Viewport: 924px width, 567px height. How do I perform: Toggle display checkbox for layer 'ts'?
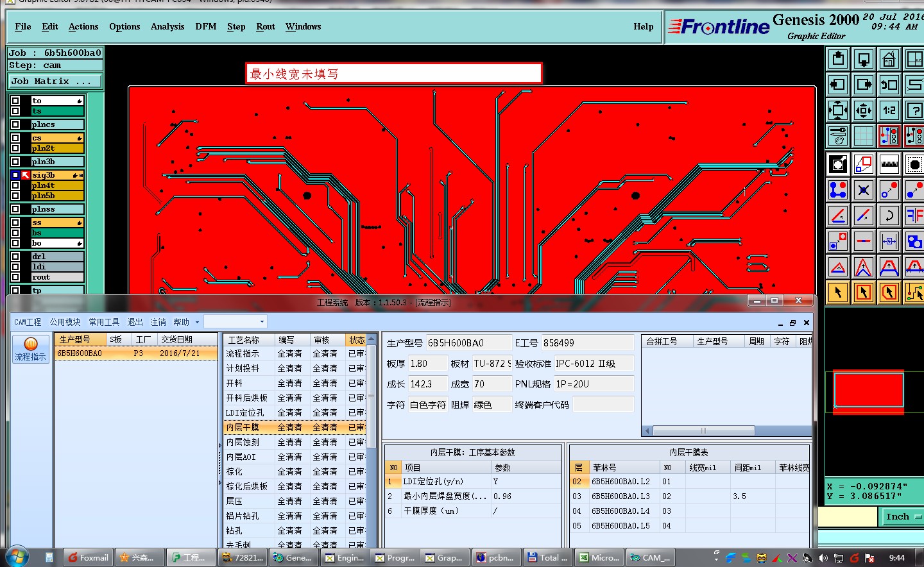click(x=15, y=111)
